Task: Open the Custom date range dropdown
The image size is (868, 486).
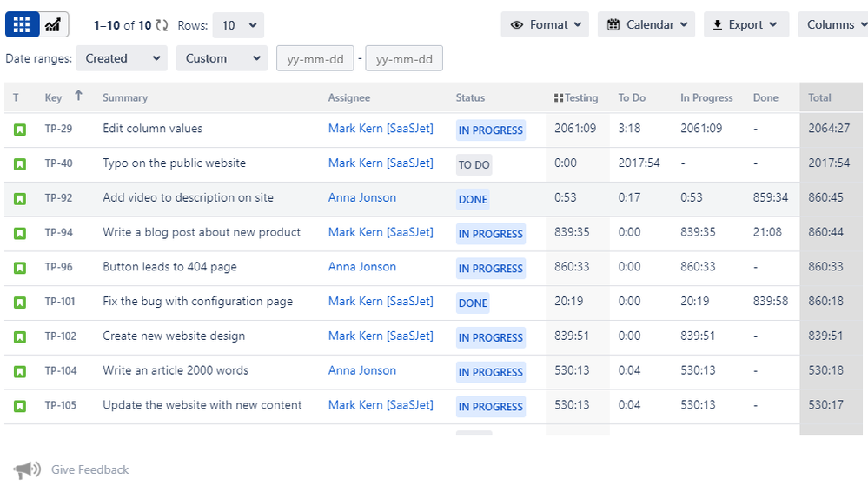Action: (x=222, y=58)
